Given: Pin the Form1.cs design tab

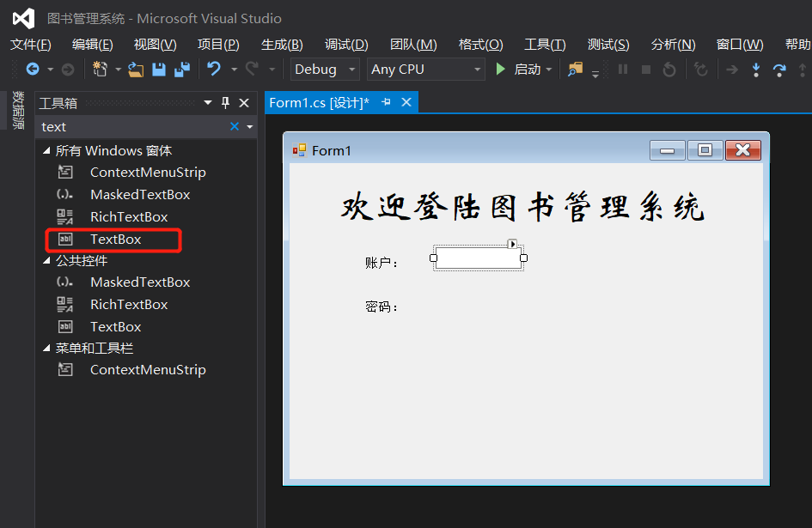Looking at the screenshot, I should (x=386, y=102).
